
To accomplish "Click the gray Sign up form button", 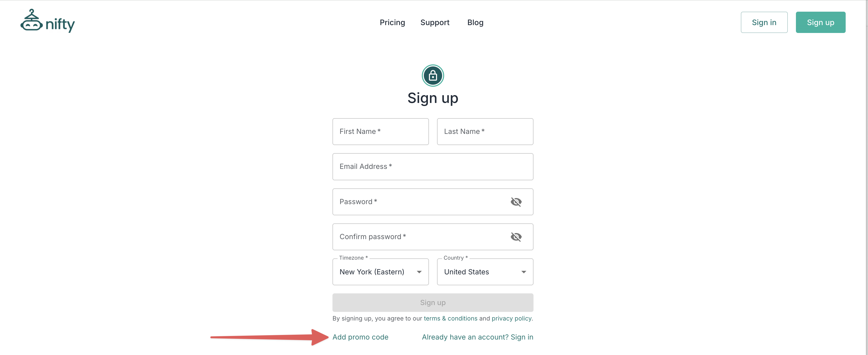I will [433, 303].
